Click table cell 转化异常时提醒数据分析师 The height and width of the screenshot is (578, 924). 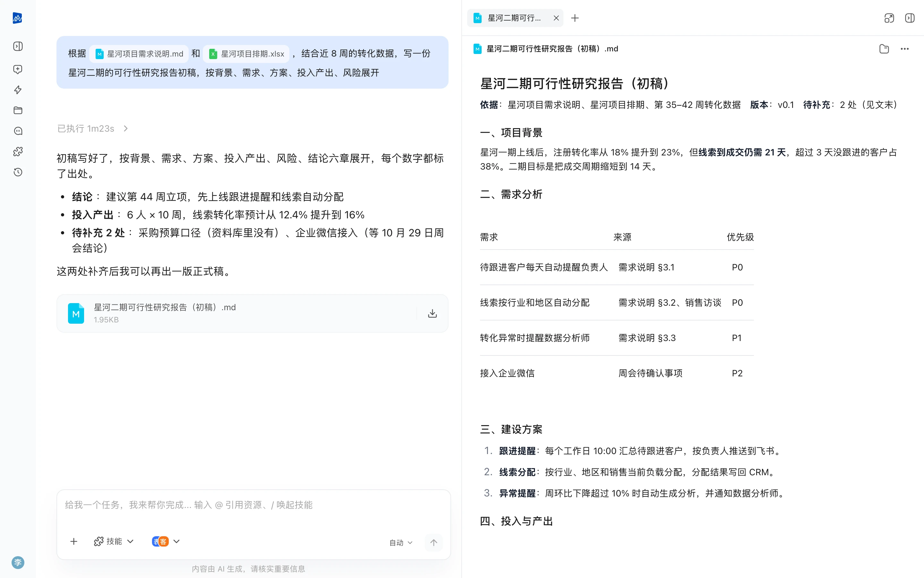[x=535, y=338]
